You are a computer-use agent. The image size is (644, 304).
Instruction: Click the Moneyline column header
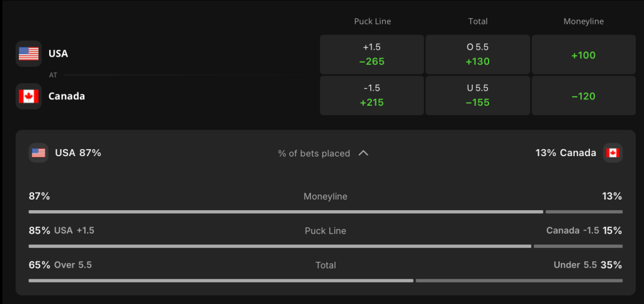pos(584,22)
